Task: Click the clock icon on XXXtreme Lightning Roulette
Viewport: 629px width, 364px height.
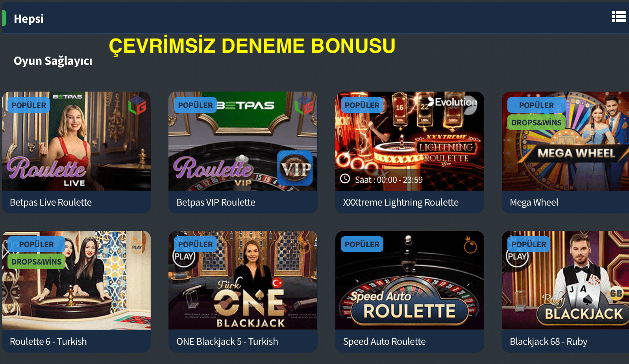Action: 345,179
